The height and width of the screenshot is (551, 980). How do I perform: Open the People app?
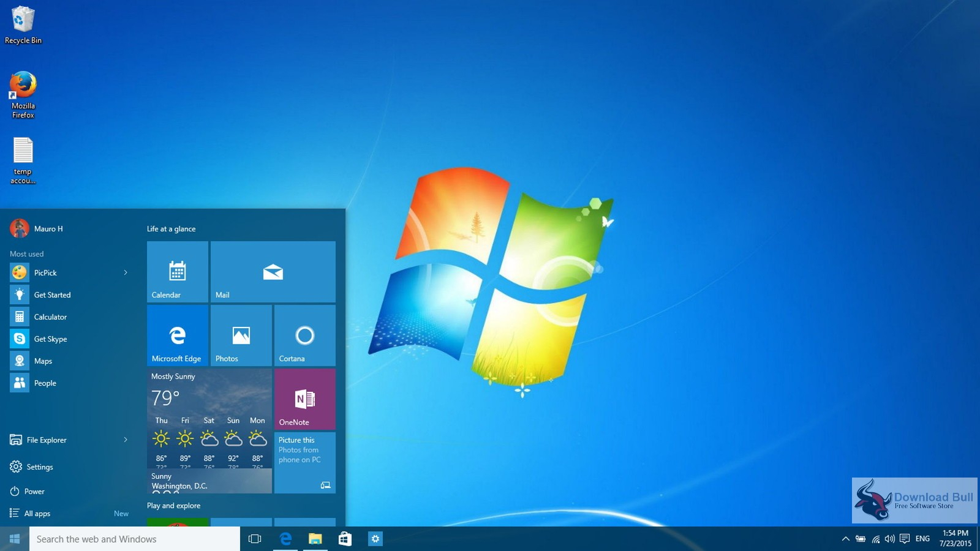(x=70, y=383)
